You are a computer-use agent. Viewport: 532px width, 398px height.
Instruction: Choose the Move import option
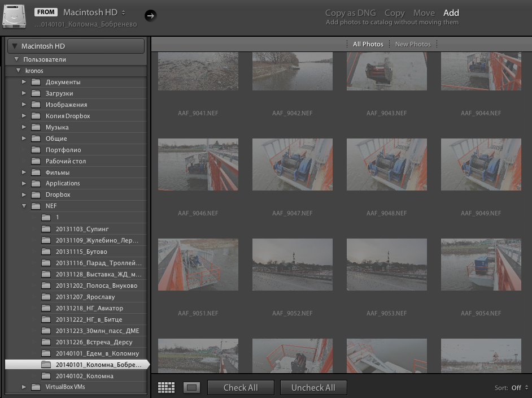(424, 13)
